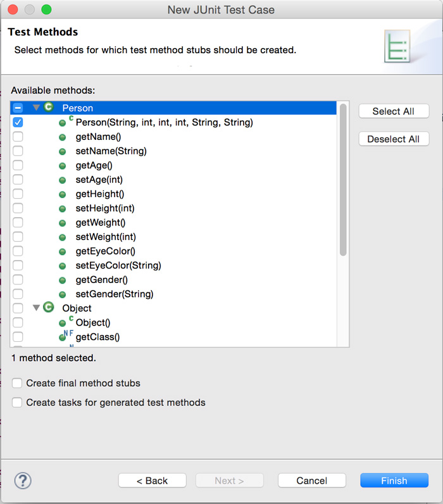Screen dimensions: 443x504
Task: Select the getGender() method row
Action: click(x=101, y=280)
